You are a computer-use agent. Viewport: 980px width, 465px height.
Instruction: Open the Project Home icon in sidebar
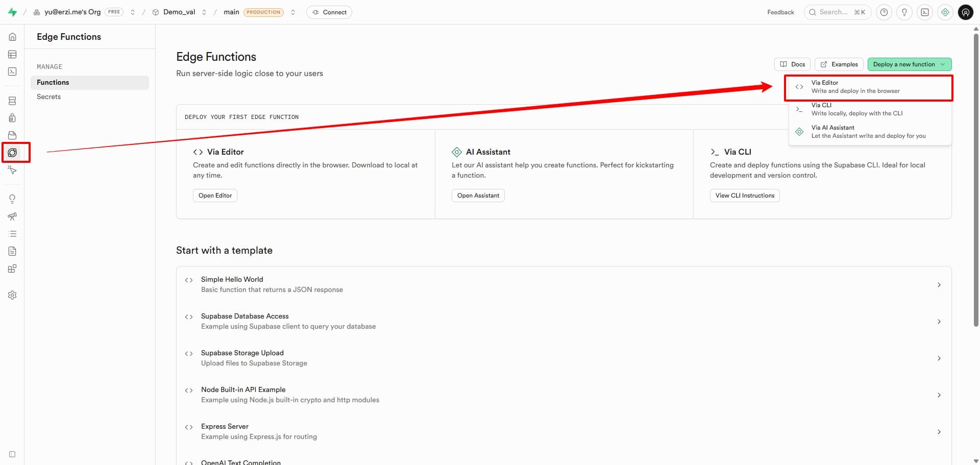pyautogui.click(x=12, y=37)
